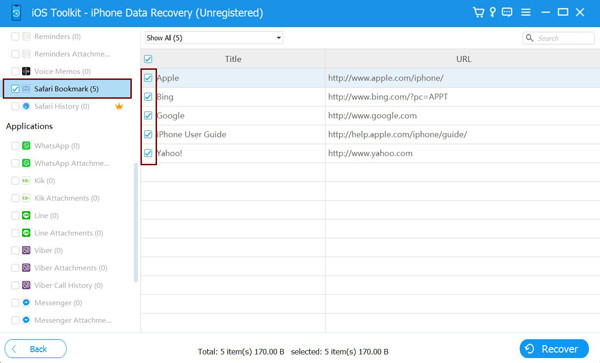The width and height of the screenshot is (600, 363).
Task: Uncheck the Apple bookmark checkbox
Action: pos(148,78)
